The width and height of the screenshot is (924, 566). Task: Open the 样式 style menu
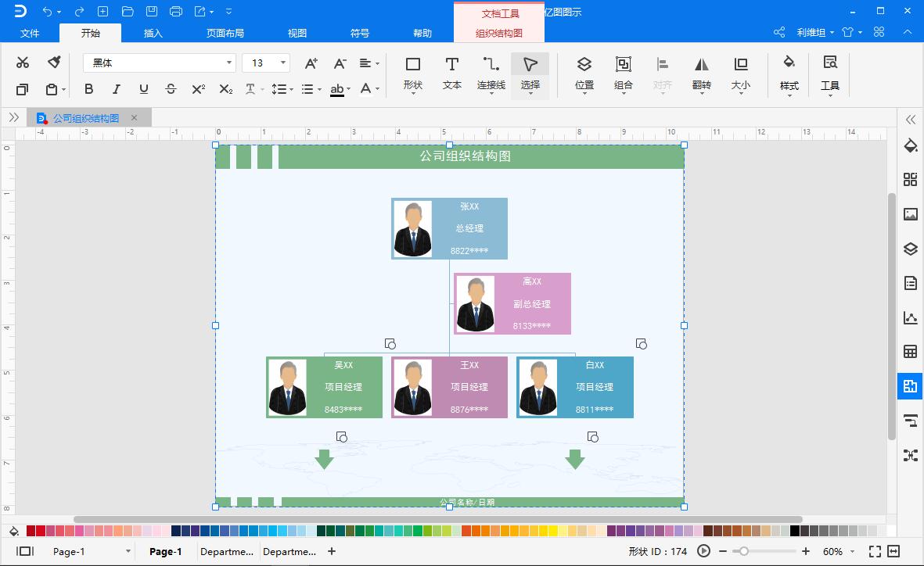789,75
